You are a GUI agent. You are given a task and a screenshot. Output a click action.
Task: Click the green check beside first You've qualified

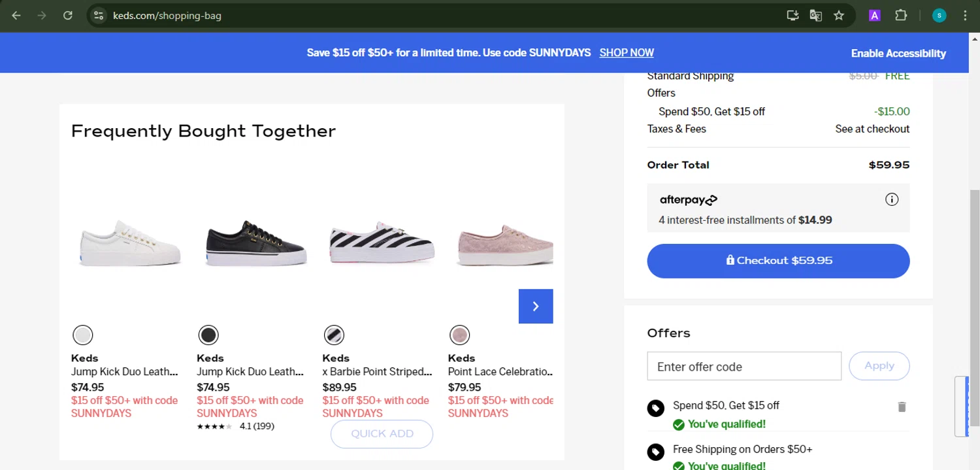(679, 424)
